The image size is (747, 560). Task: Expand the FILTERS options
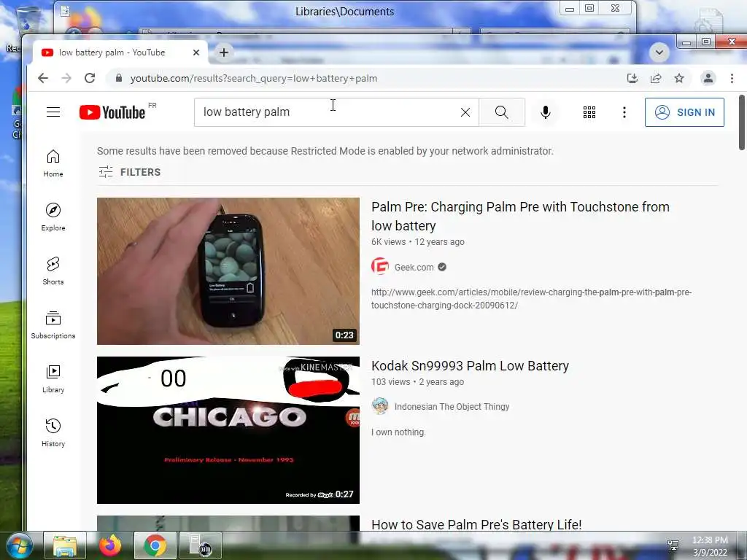point(130,172)
